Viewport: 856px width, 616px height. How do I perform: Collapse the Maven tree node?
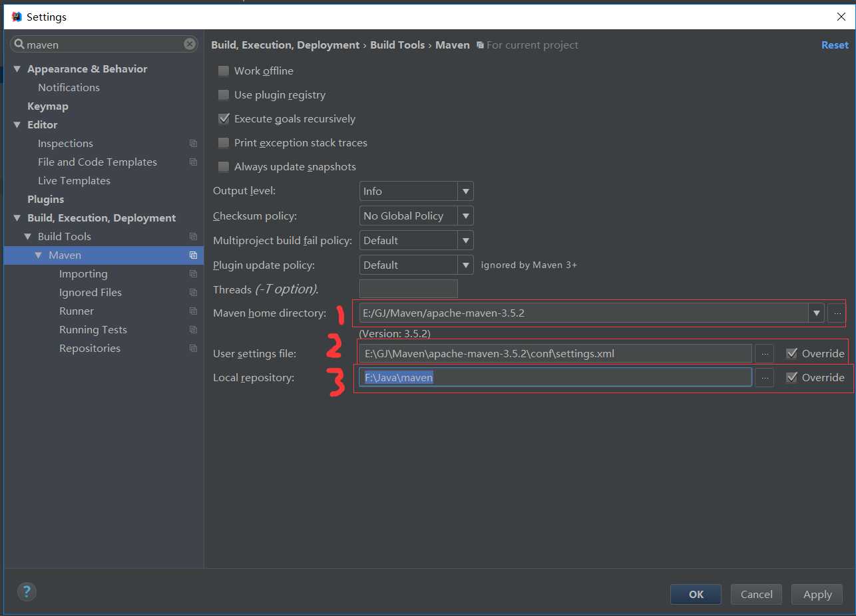point(38,255)
